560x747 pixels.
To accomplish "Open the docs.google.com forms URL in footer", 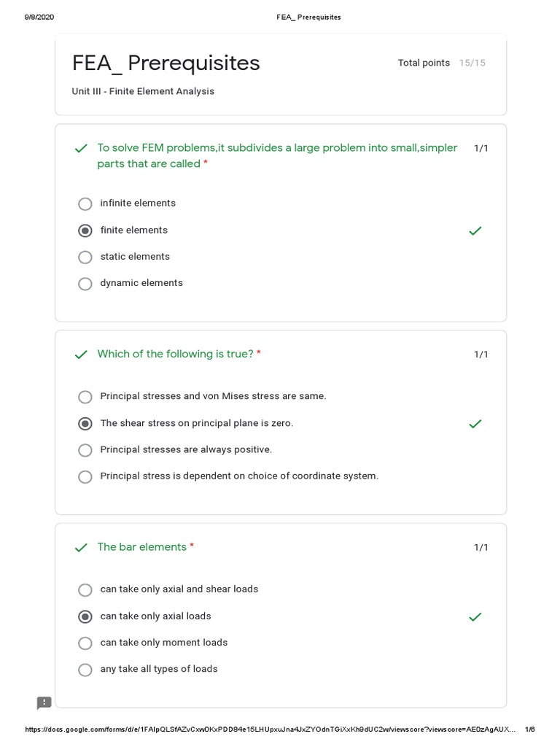I will point(270,729).
